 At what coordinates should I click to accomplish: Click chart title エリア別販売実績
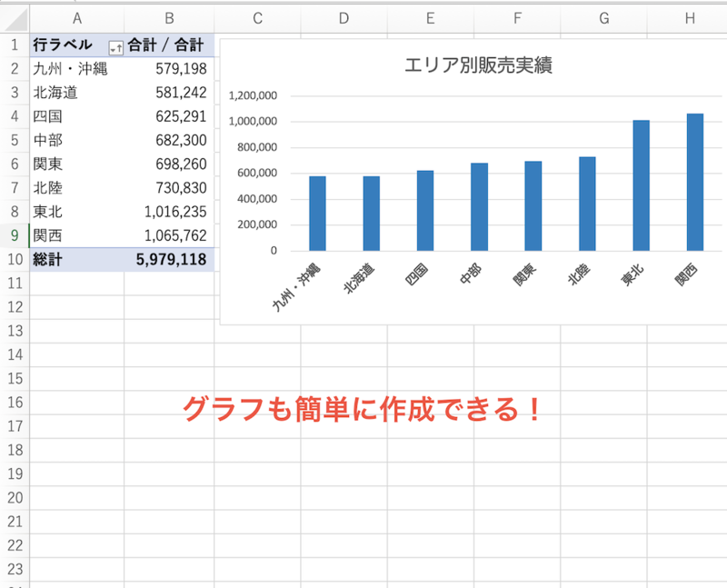(x=478, y=65)
